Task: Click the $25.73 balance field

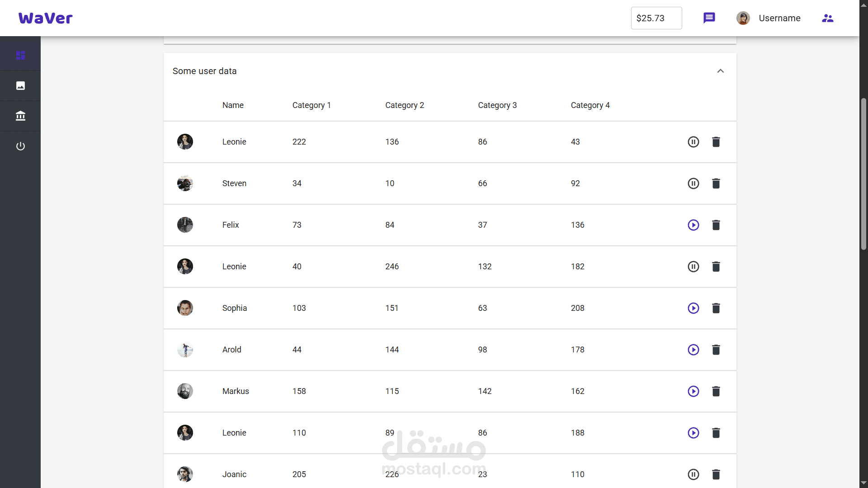Action: [656, 18]
